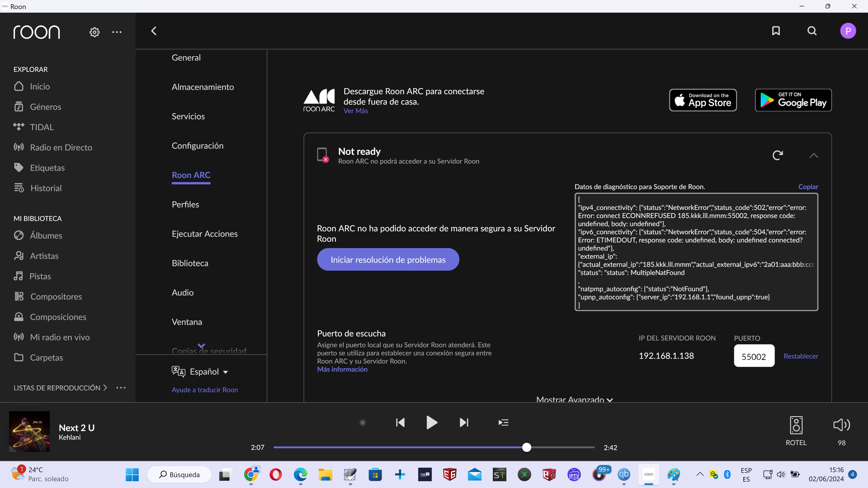Screen dimensions: 868x488
Task: Open the search magnifier icon
Action: tap(812, 31)
